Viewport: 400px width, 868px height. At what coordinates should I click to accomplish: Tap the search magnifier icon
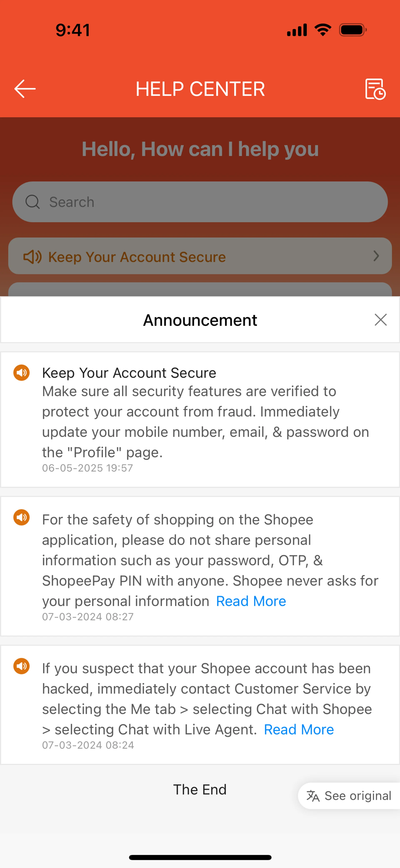(x=33, y=202)
